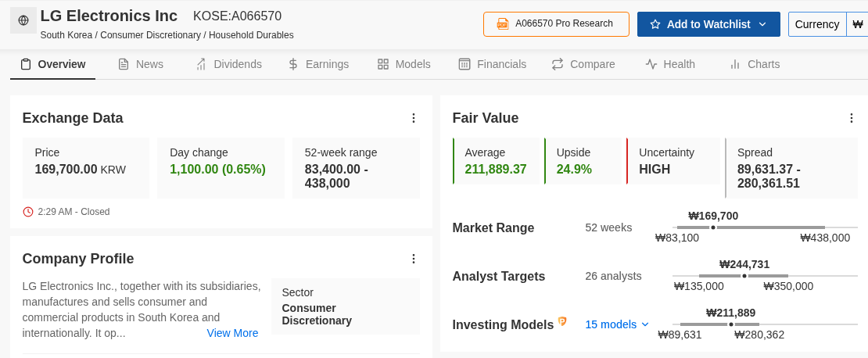Go to the Health tab
Viewport: 868px width, 358px height.
click(670, 64)
